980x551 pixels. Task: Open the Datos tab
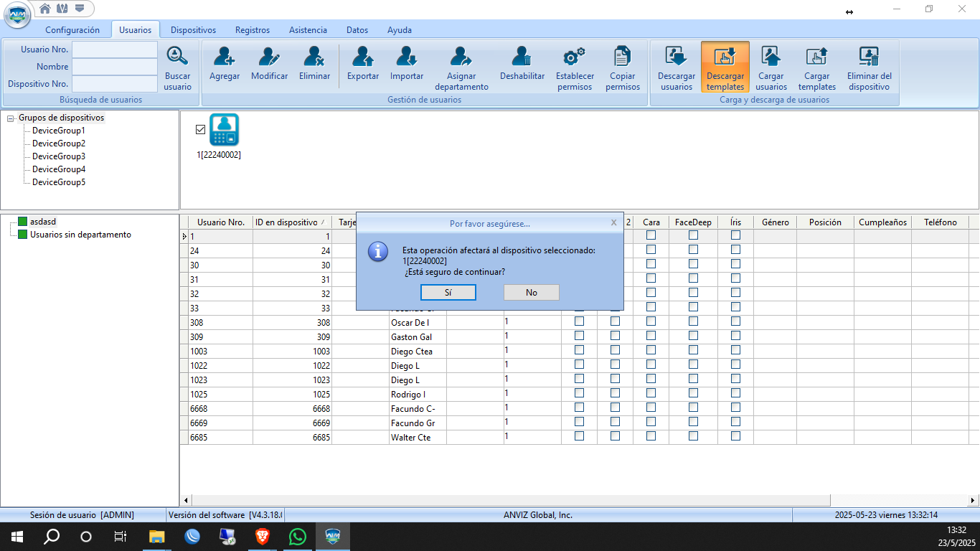357,30
